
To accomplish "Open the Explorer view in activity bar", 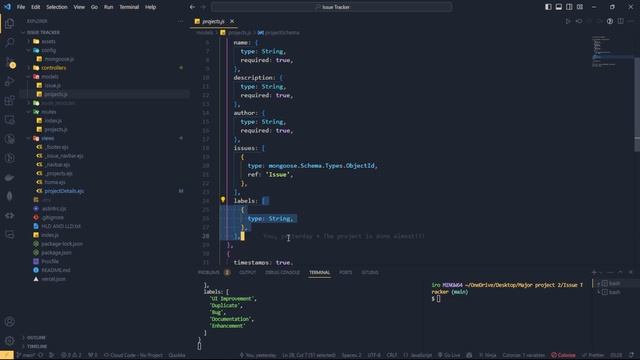I will click(x=9, y=23).
